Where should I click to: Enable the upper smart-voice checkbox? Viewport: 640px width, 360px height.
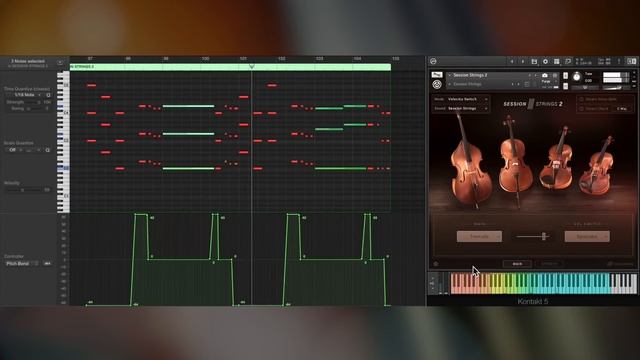581,99
